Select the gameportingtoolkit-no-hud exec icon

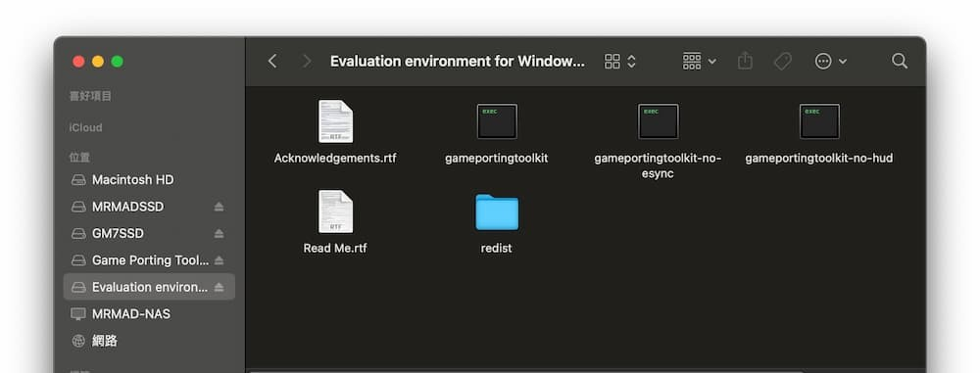(x=819, y=121)
